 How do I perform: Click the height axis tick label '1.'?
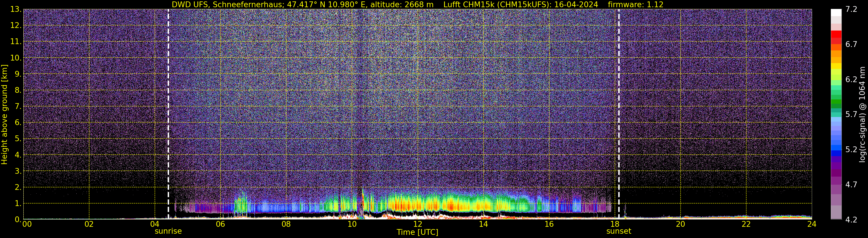(18, 204)
